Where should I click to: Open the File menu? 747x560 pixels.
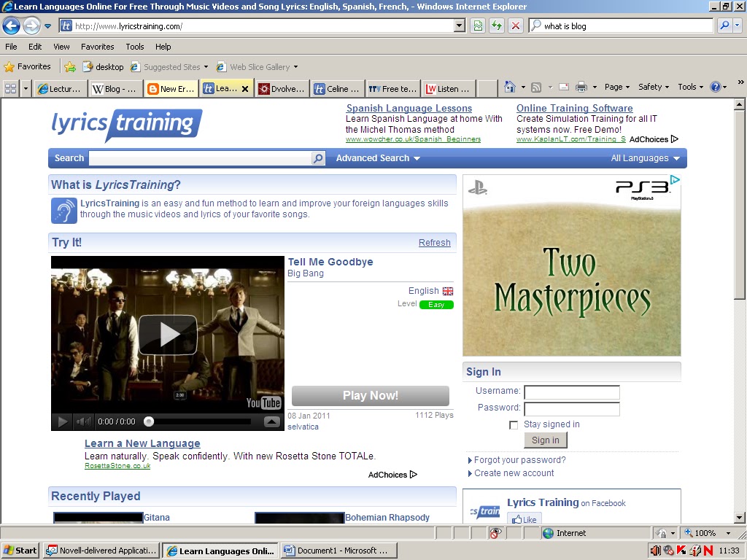11,47
